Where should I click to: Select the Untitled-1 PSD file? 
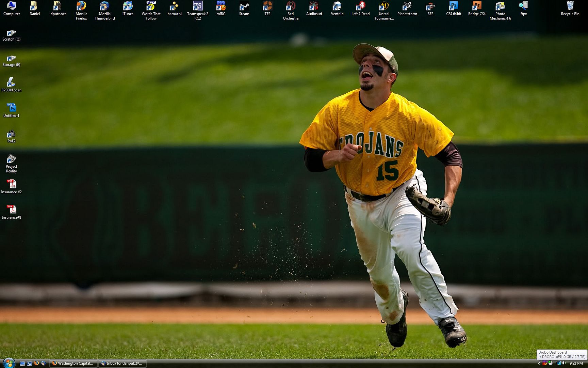[x=12, y=108]
